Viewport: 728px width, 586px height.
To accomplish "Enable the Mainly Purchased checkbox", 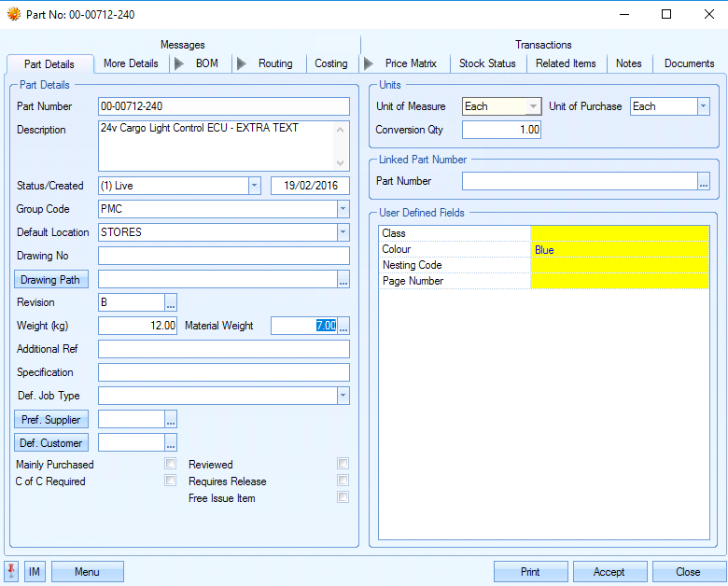I will coord(170,464).
